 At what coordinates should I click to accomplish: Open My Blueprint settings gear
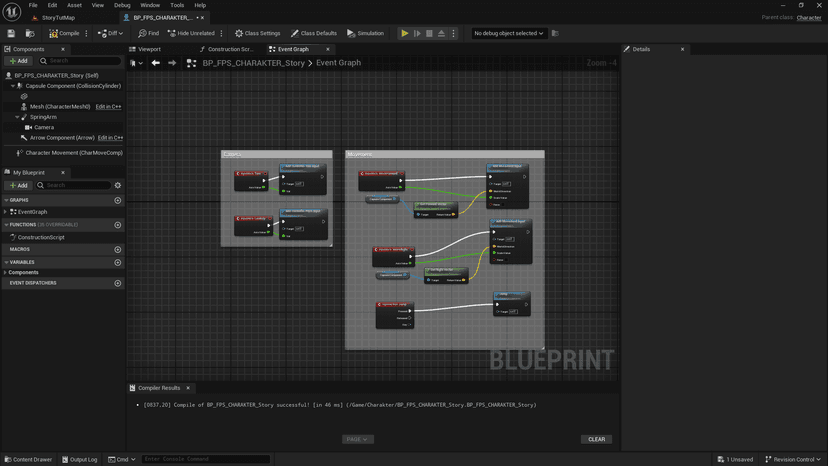pyautogui.click(x=117, y=185)
